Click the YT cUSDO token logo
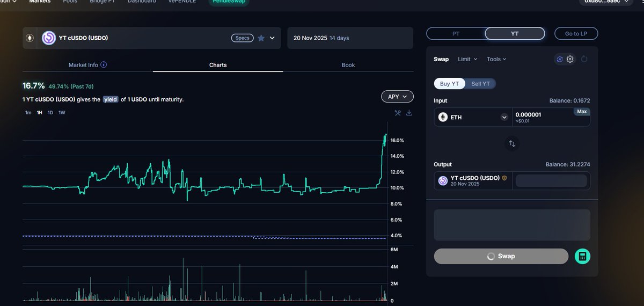Viewport: 644px width, 306px height. (x=49, y=38)
